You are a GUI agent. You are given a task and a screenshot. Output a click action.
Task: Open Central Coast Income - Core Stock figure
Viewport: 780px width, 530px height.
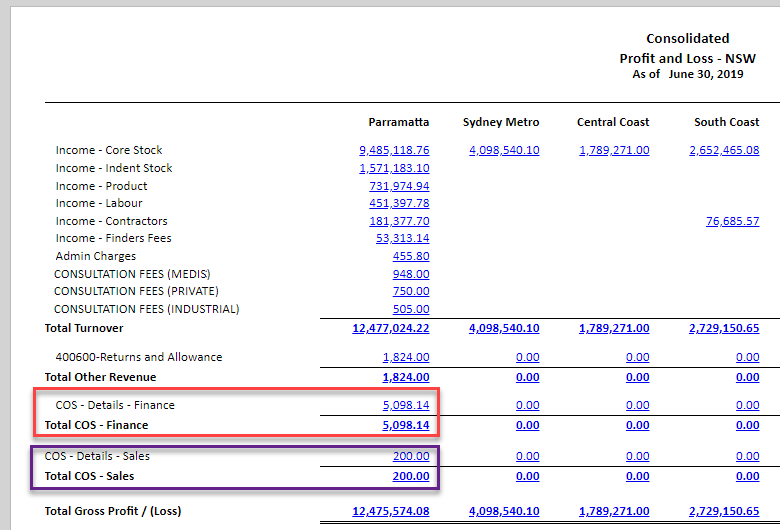coord(614,150)
